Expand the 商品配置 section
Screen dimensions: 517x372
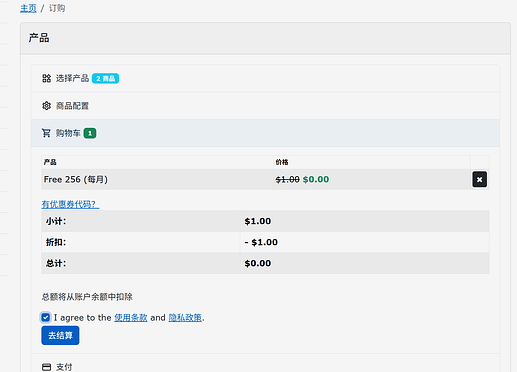(265, 106)
